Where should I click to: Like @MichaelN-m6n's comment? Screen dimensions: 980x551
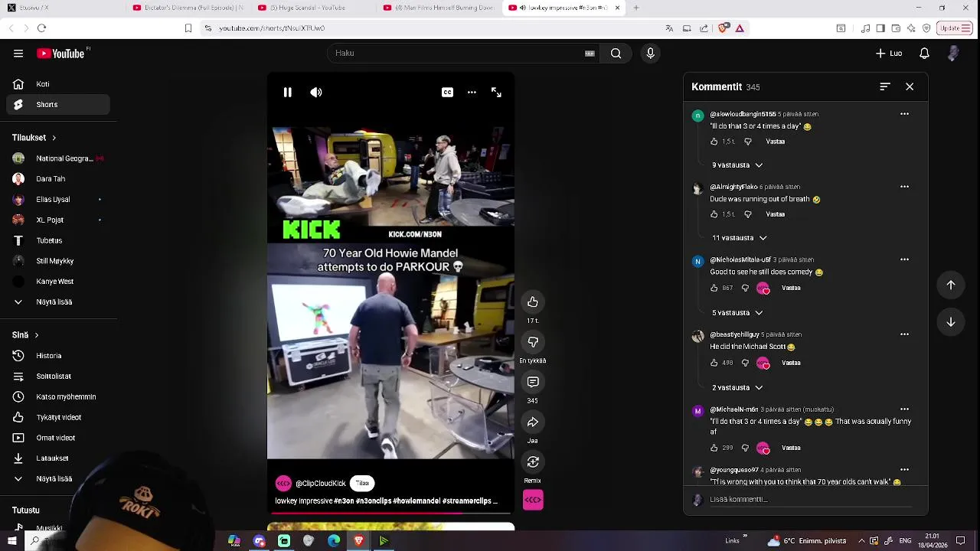714,448
